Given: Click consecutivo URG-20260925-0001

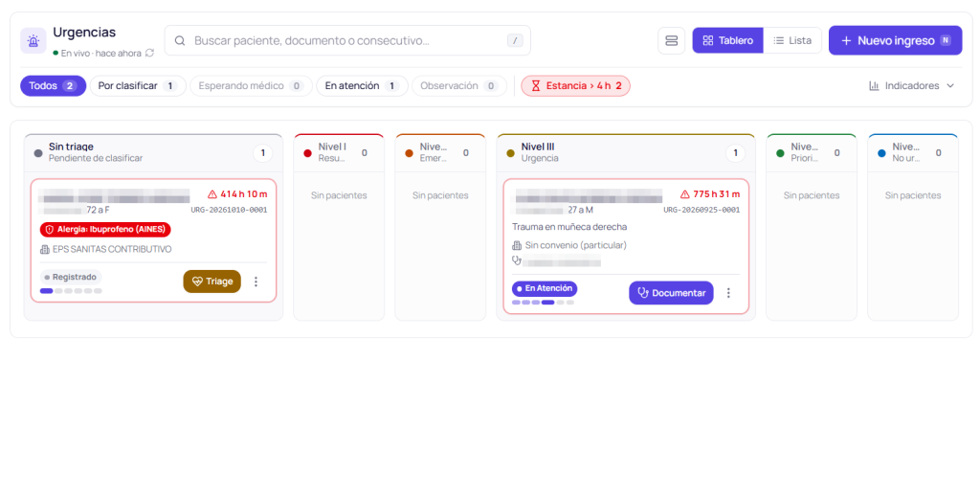Looking at the screenshot, I should click(x=702, y=210).
